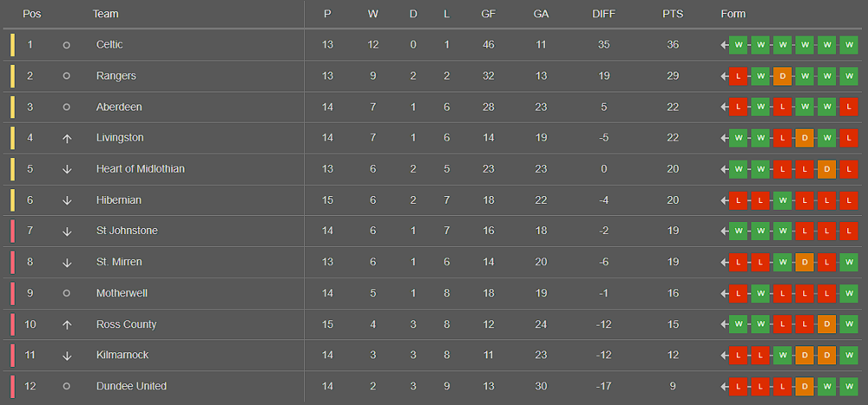Click the red position bar beside St. Mirren
Screen dimensions: 868x405
point(12,262)
